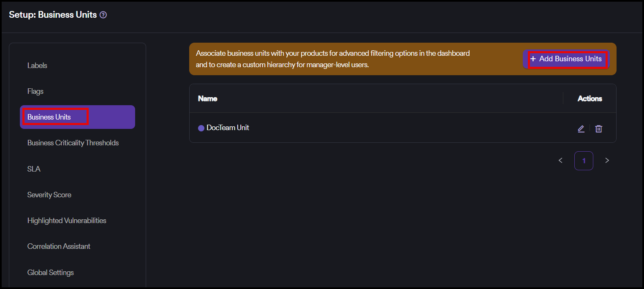
Task: Open Business Criticality Thresholds section
Action: coord(73,143)
